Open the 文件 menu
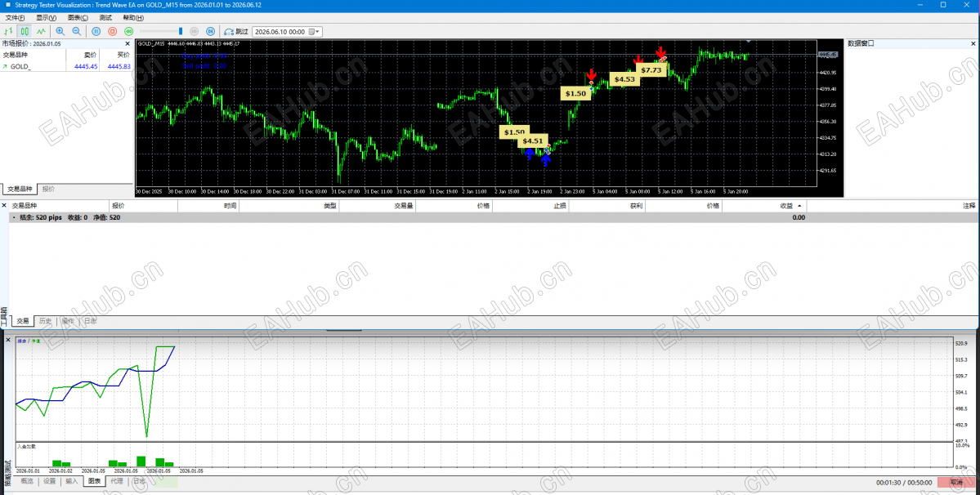 click(x=15, y=17)
